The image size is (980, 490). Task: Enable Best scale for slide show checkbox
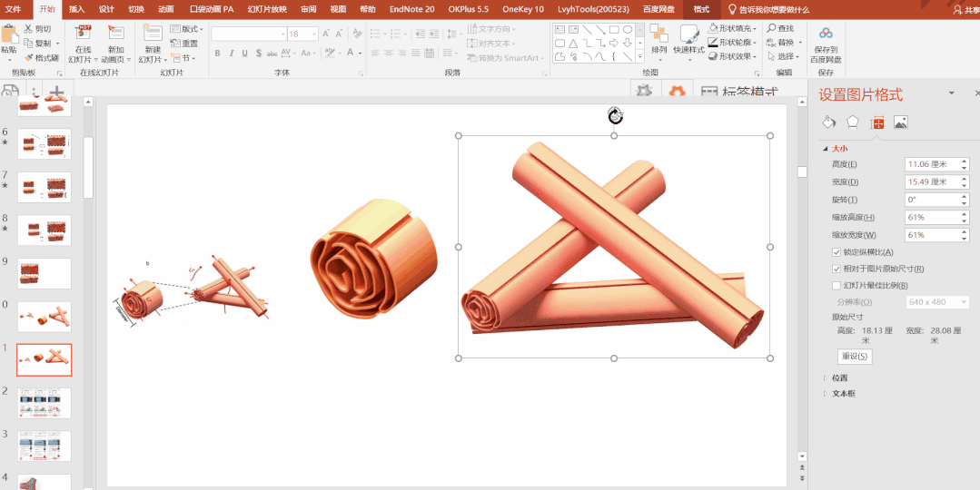tap(836, 286)
